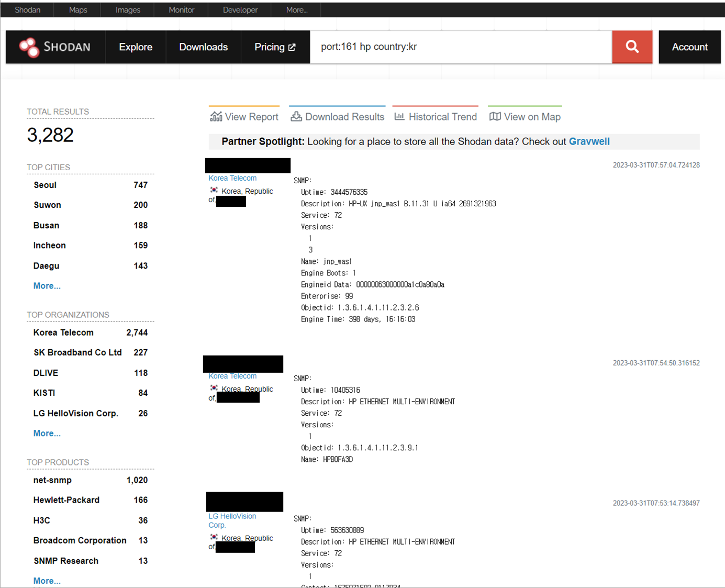Filter by DLIVE organization
This screenshot has height=588, width=725.
[91, 373]
